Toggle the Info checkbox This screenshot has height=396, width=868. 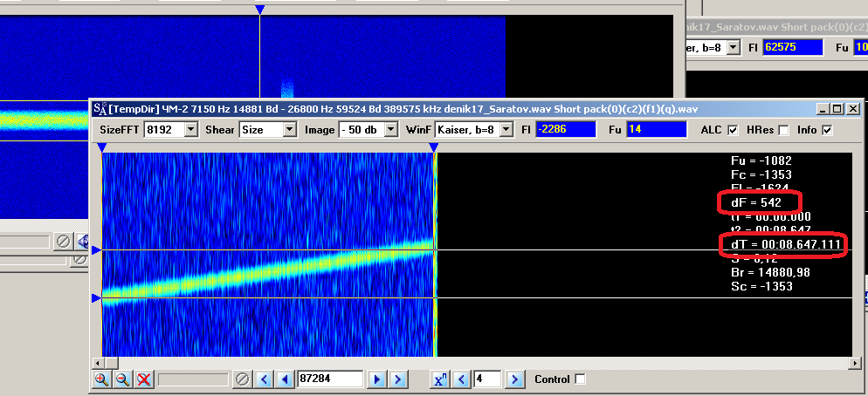click(827, 131)
